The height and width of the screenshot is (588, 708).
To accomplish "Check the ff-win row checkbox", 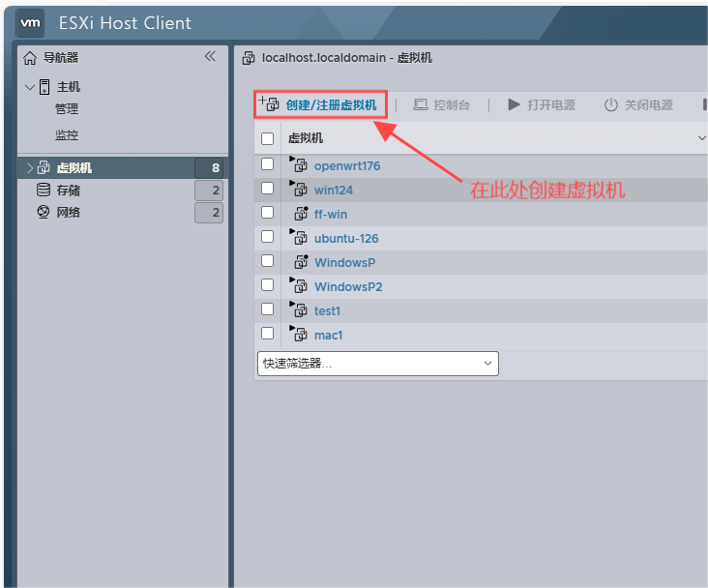I will coord(267,212).
